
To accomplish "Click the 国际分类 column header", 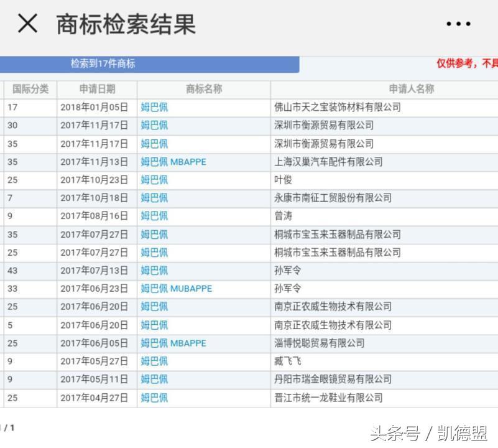I will (29, 89).
